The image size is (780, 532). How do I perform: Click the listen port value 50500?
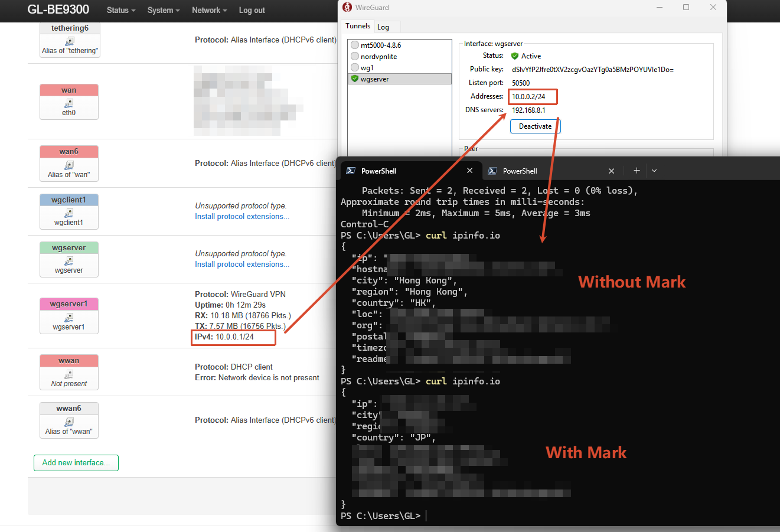pyautogui.click(x=521, y=83)
